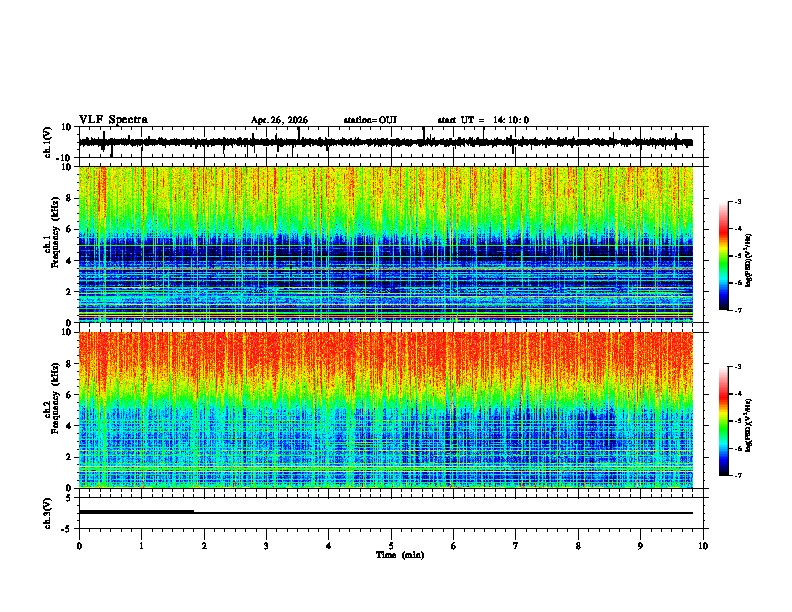Select the 8 minute tick on time axis

click(578, 546)
